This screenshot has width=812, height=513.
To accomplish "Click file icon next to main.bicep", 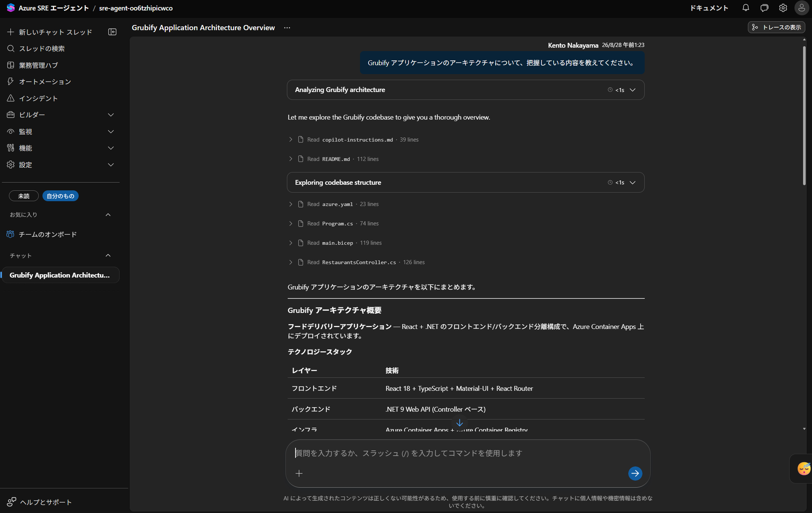I will pyautogui.click(x=300, y=243).
